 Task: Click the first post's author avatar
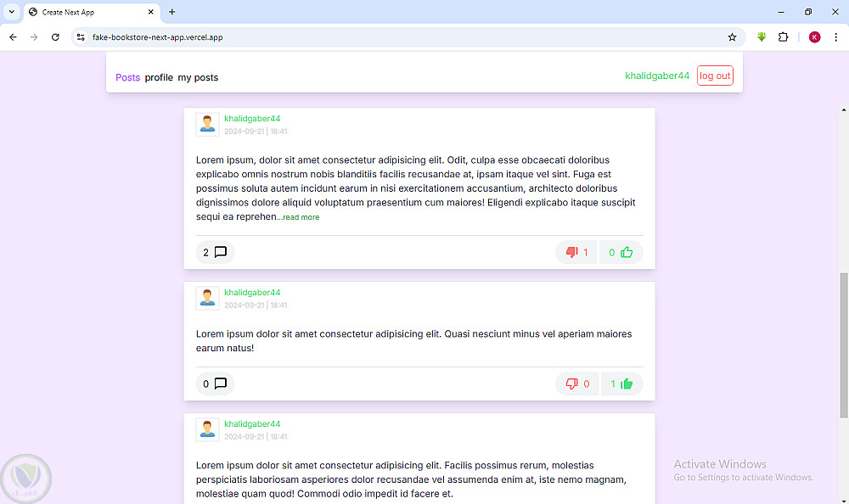click(207, 125)
